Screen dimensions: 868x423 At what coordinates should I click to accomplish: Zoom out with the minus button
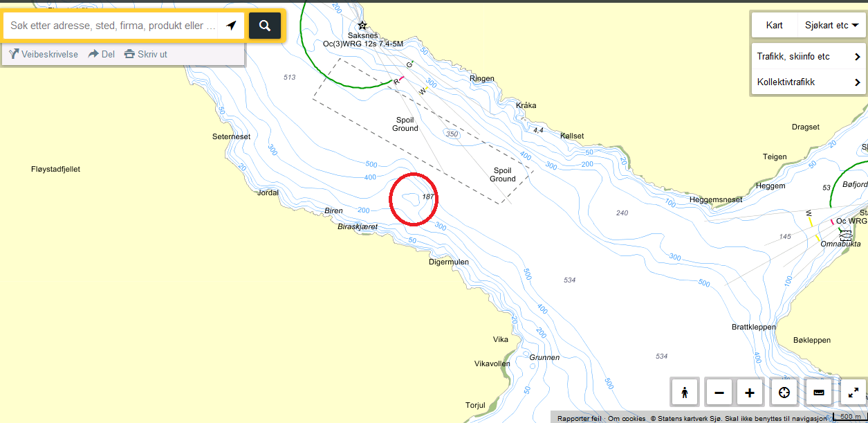(x=719, y=393)
